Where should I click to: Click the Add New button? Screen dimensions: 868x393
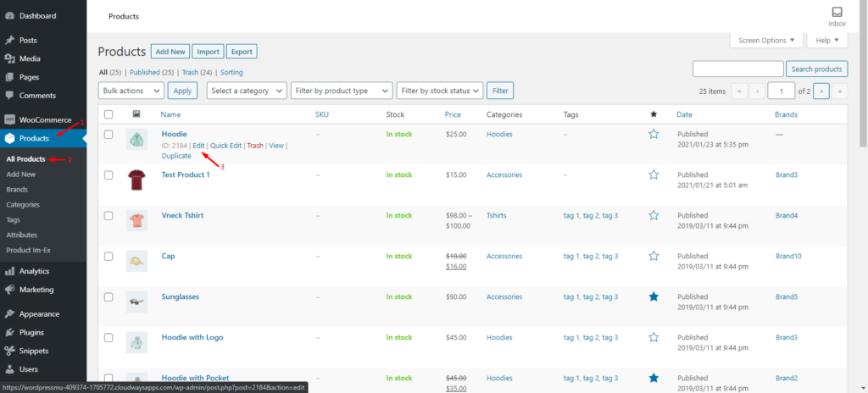170,52
